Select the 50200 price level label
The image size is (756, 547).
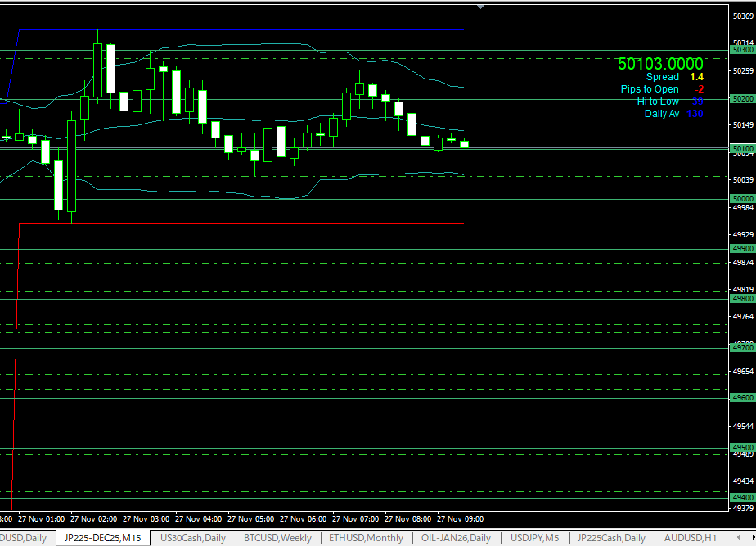(742, 99)
